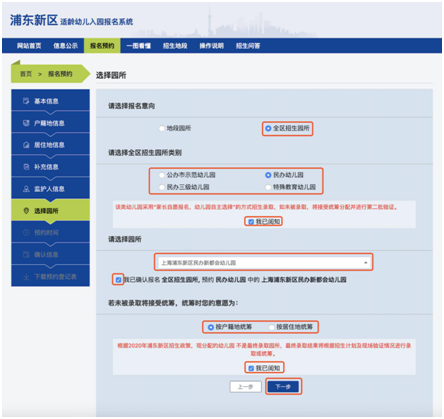The image size is (444, 419).
Task: Select the 公办市示范幼儿园 radio option
Action: tap(162, 175)
